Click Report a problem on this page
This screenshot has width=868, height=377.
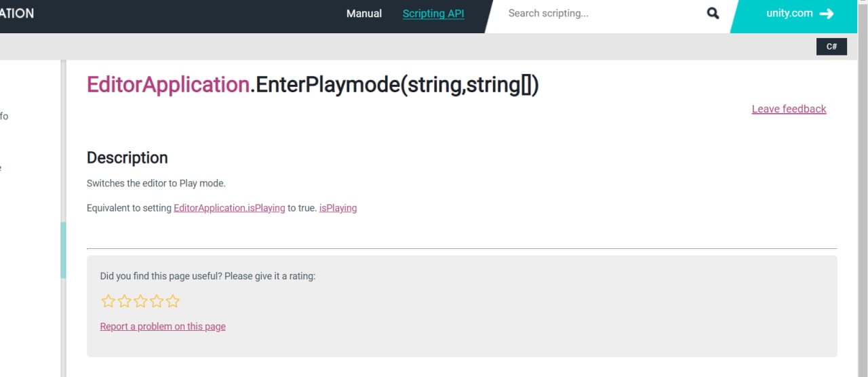tap(163, 327)
